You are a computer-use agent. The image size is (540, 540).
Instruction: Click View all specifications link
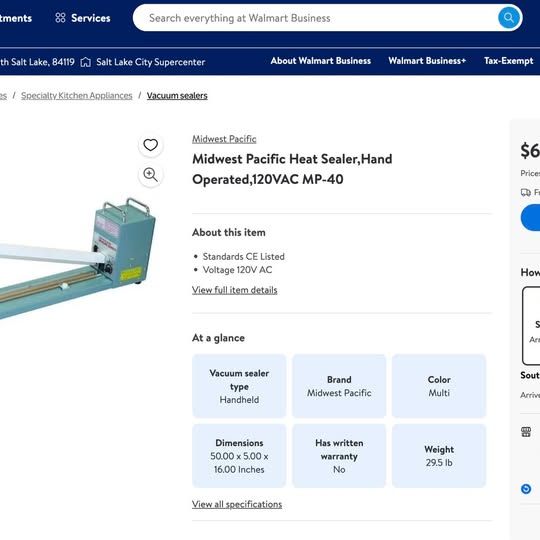[237, 504]
